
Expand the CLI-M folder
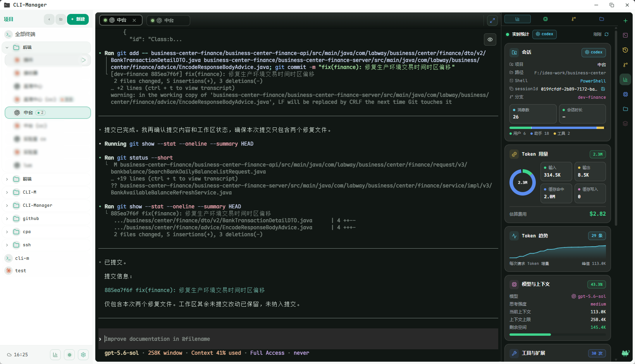tap(7, 192)
